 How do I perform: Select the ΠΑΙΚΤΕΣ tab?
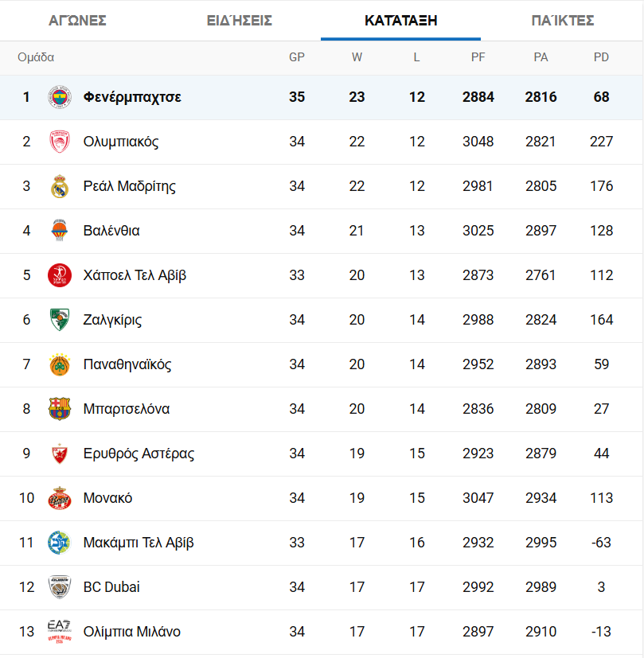pyautogui.click(x=563, y=21)
